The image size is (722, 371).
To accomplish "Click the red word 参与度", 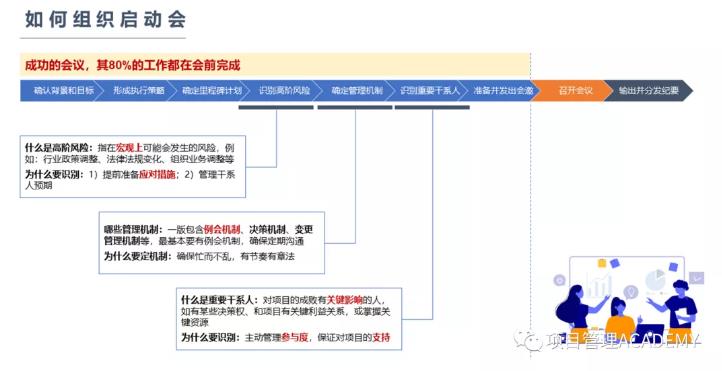I will coord(294,337).
